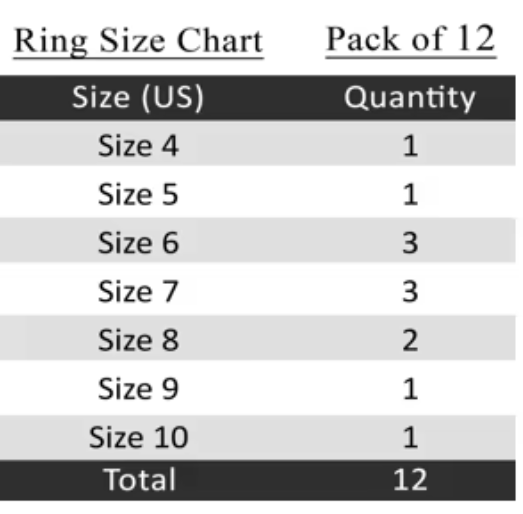The image size is (523, 514).
Task: Select the quantity value for Size 5
Action: pos(410,194)
